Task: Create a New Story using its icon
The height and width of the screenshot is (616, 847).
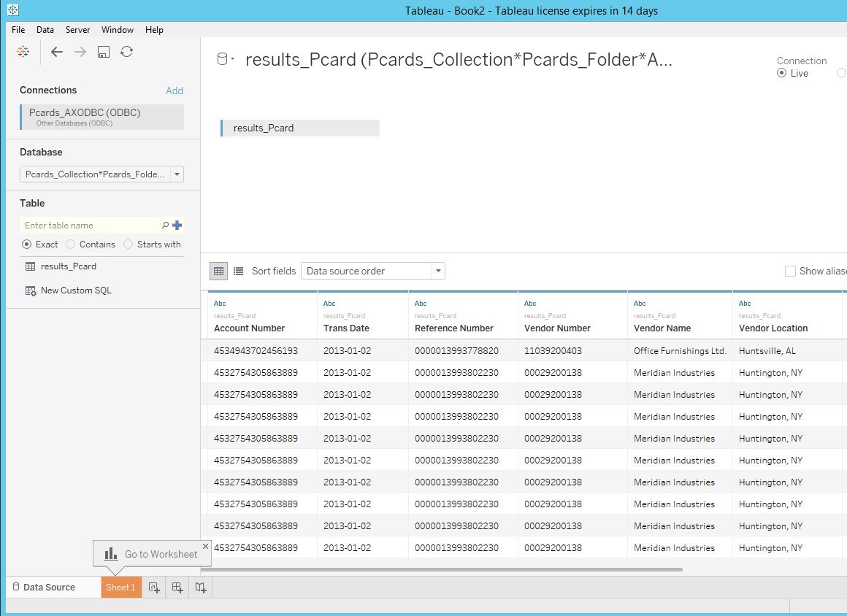Action: [x=200, y=587]
